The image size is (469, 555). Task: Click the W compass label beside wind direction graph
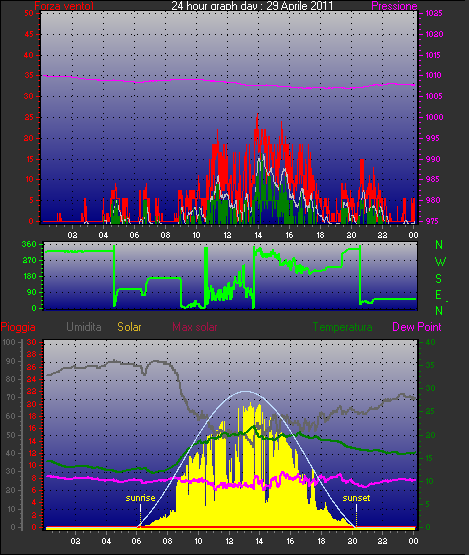440,262
